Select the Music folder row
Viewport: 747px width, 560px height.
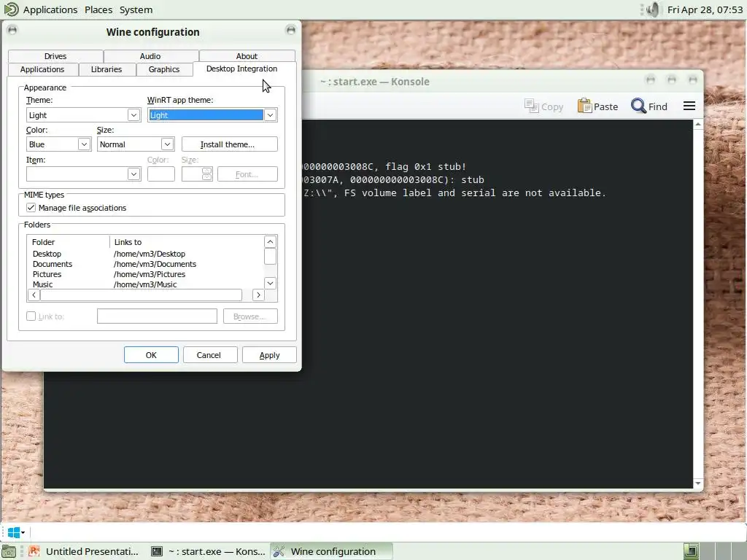coord(146,284)
